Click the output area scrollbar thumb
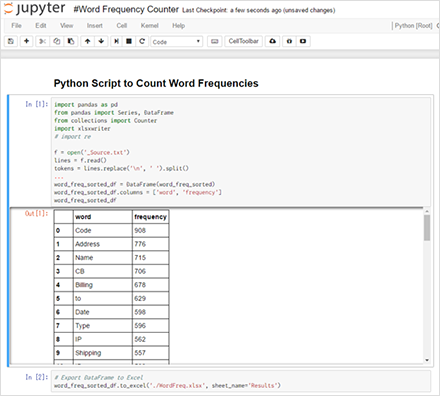 coord(427,228)
